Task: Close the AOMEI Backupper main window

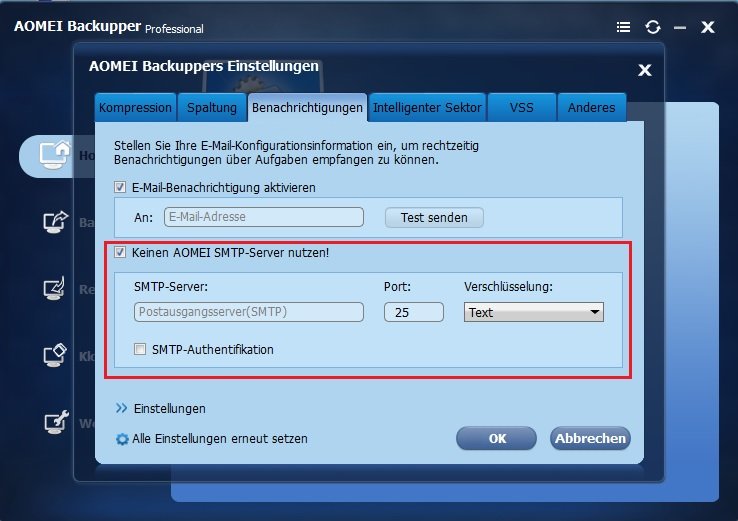Action: [x=707, y=27]
